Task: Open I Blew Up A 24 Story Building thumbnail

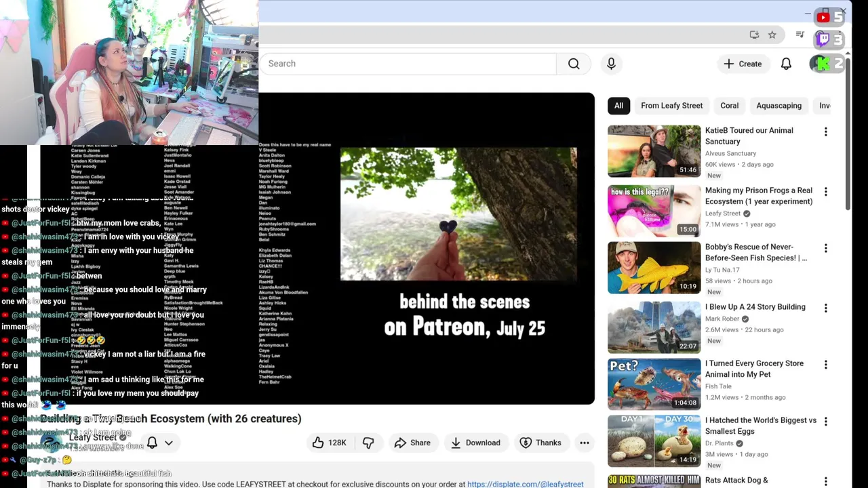Action: [x=654, y=327]
